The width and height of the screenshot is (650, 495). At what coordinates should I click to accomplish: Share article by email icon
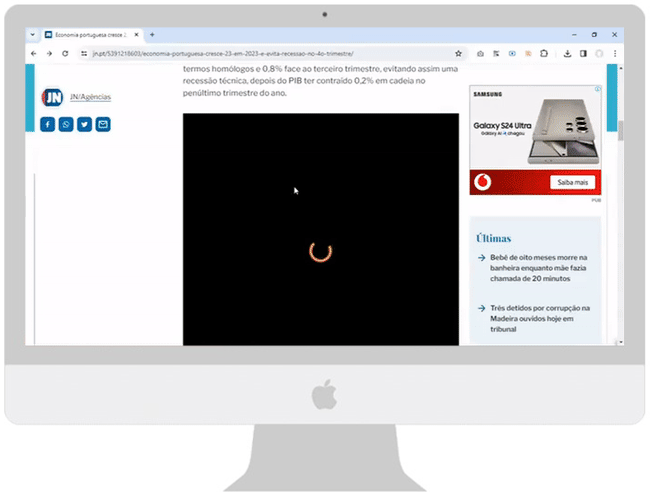point(103,124)
